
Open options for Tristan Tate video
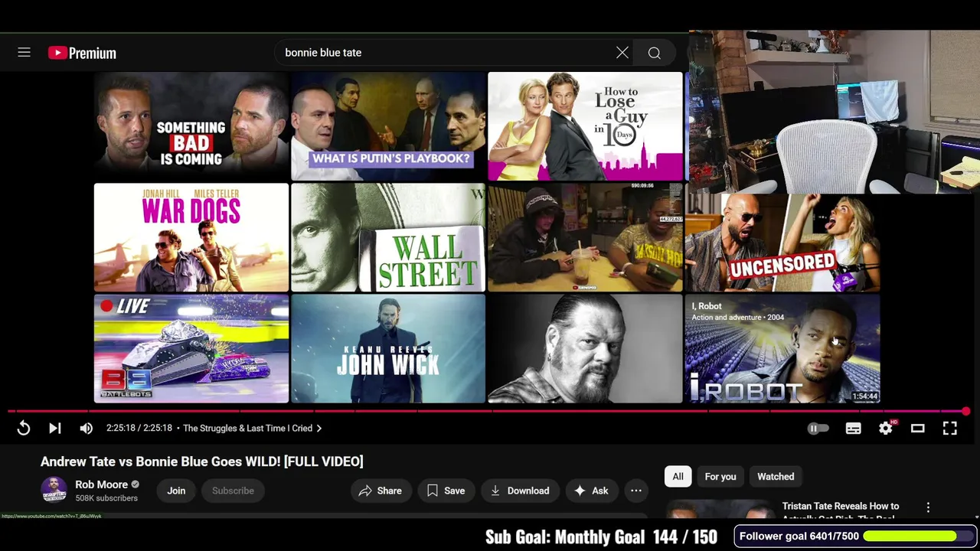pyautogui.click(x=928, y=507)
